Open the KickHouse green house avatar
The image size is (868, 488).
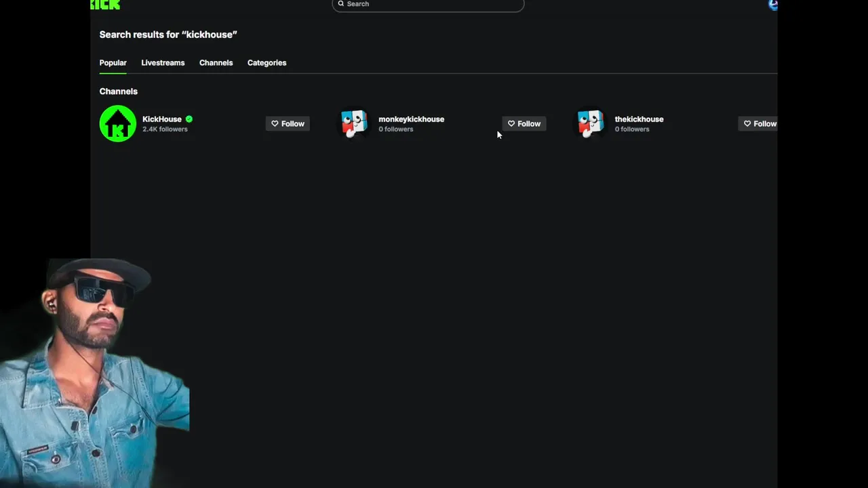118,123
